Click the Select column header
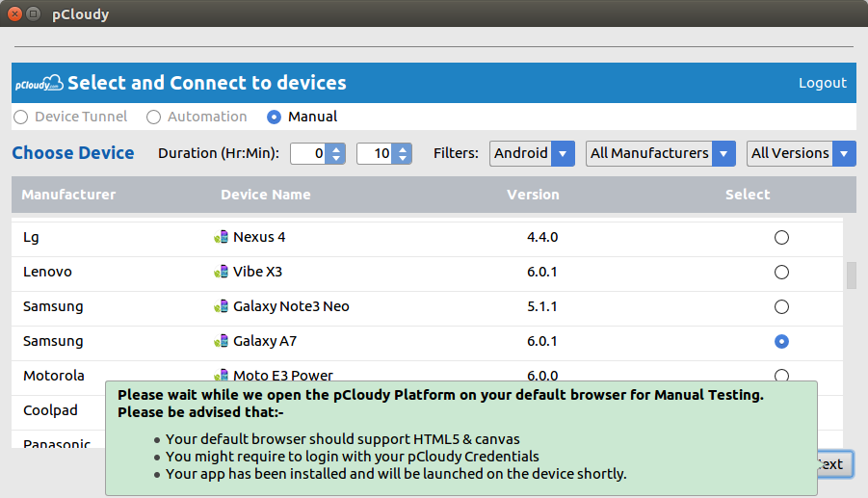The height and width of the screenshot is (498, 868). (x=748, y=195)
